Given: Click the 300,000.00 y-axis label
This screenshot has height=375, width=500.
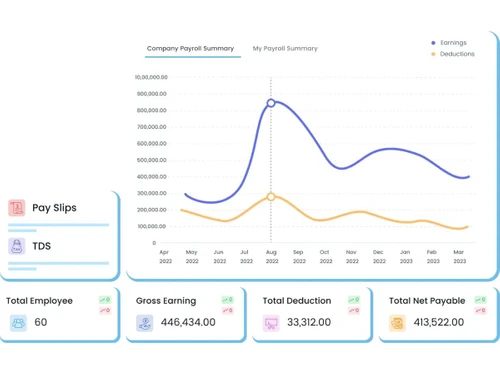Looking at the screenshot, I should (152, 193).
